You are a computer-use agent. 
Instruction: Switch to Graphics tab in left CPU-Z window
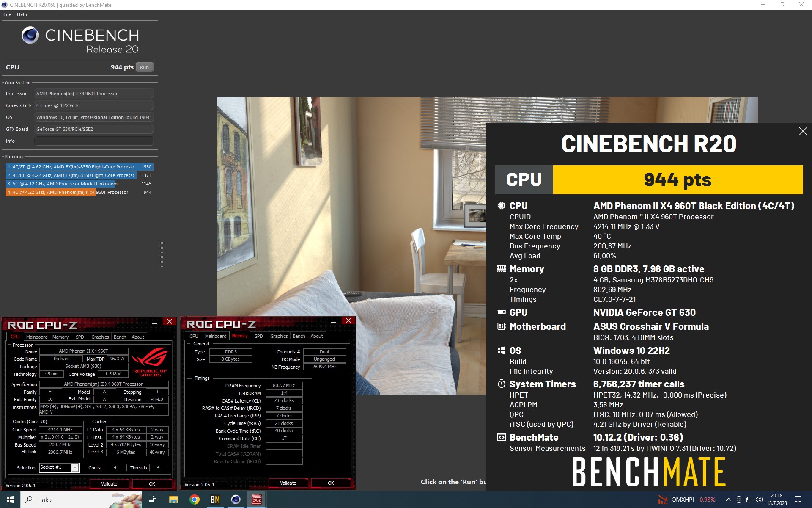click(100, 337)
